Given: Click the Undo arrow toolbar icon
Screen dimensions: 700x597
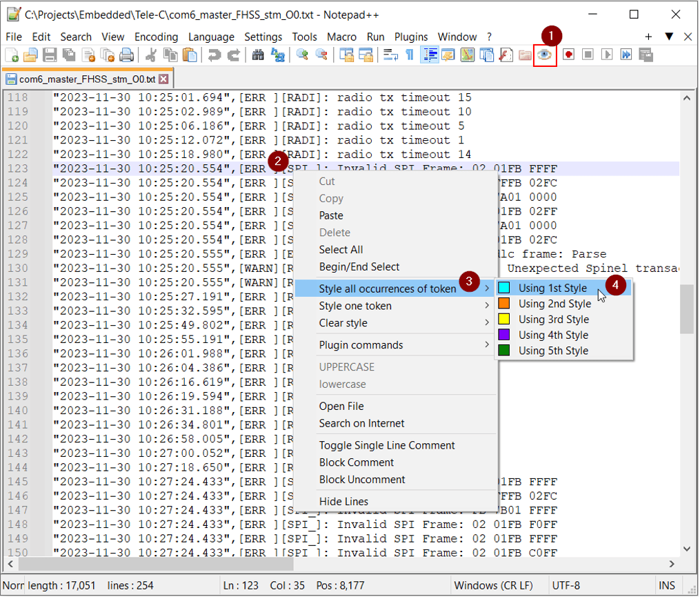Looking at the screenshot, I should click(x=214, y=55).
